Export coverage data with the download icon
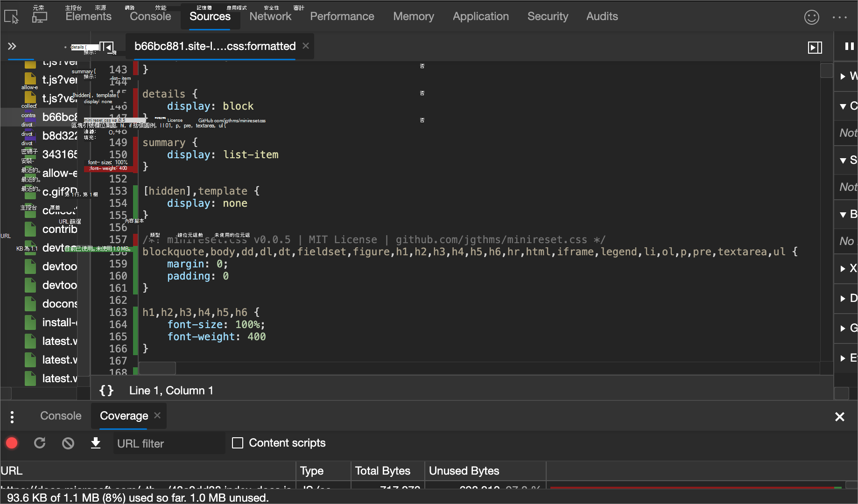Image resolution: width=858 pixels, height=504 pixels. pyautogui.click(x=96, y=443)
